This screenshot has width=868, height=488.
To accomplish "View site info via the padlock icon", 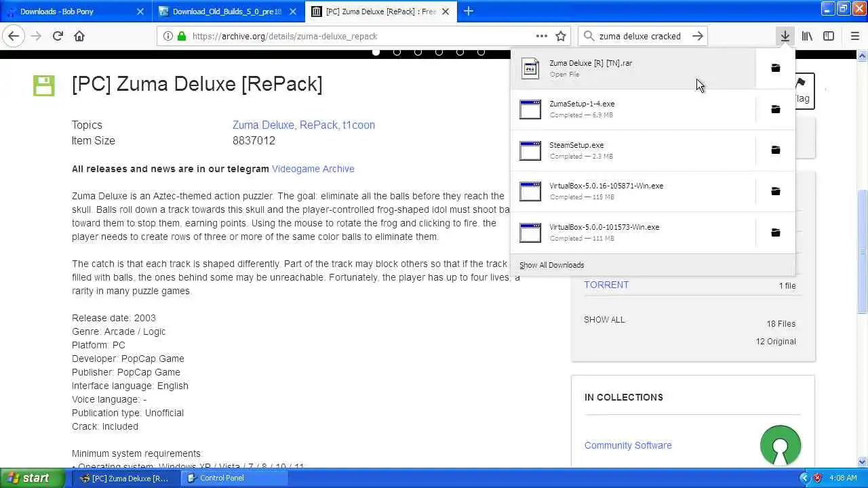I will 181,36.
